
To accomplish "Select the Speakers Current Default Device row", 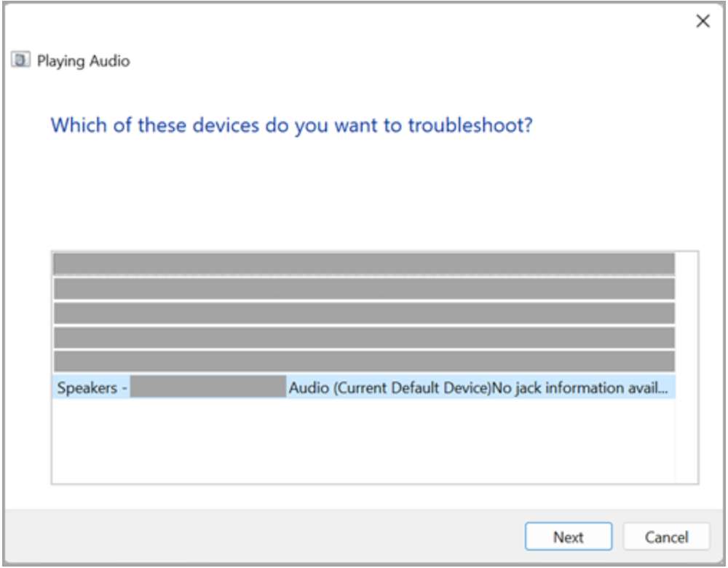I will tap(364, 387).
